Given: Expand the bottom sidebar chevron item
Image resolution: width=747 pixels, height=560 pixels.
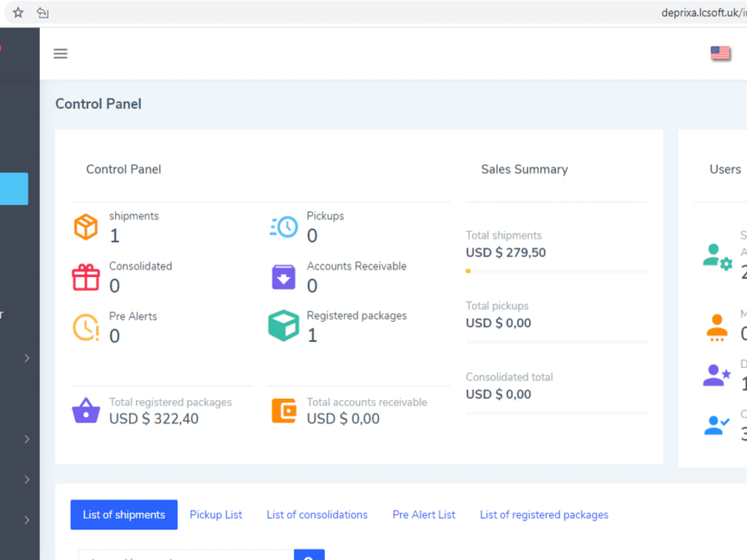Looking at the screenshot, I should pos(27,520).
